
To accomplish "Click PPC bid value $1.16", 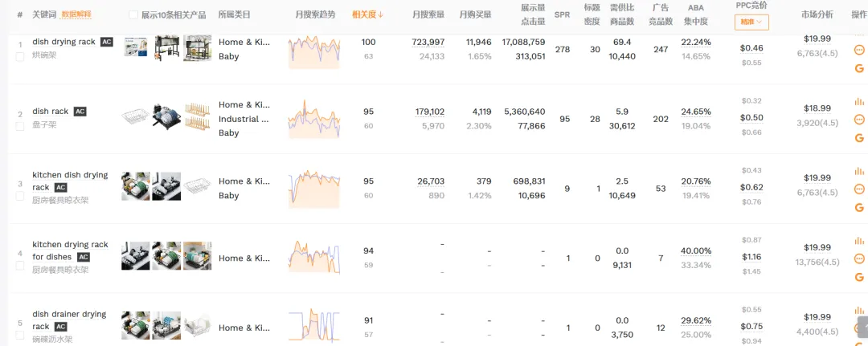I will [751, 257].
